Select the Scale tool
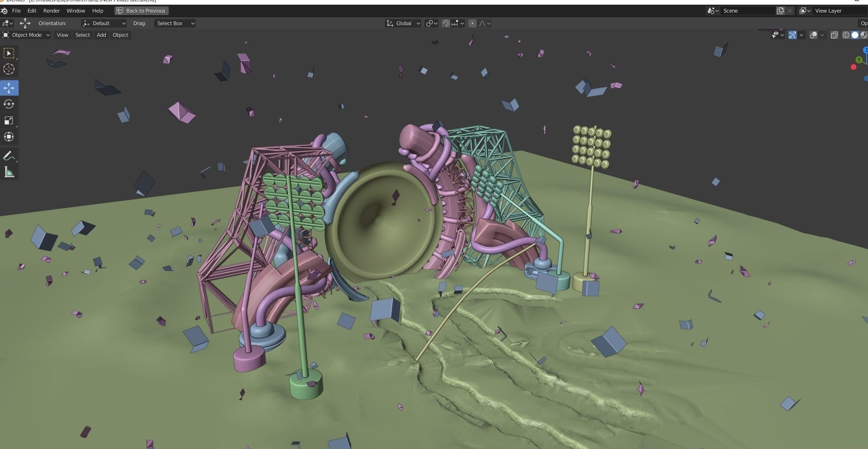This screenshot has width=868, height=449. 9,120
